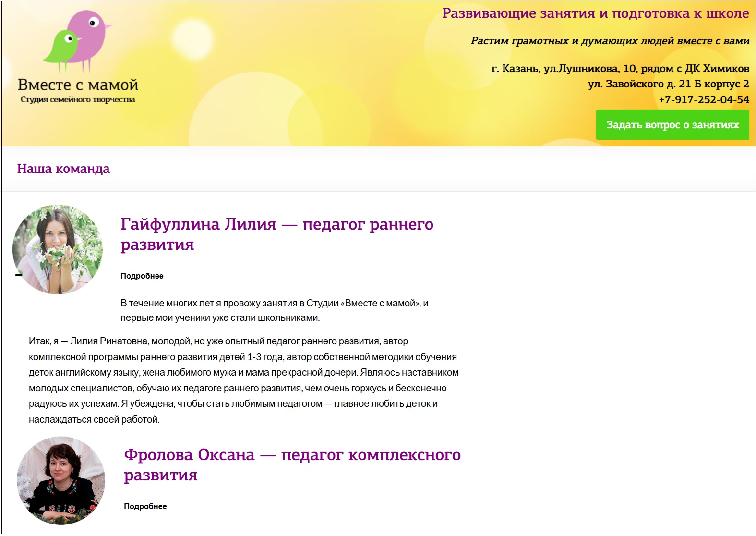Click the 'Растим грамотных и думающих людей' tagline
This screenshot has width=756, height=536.
610,41
